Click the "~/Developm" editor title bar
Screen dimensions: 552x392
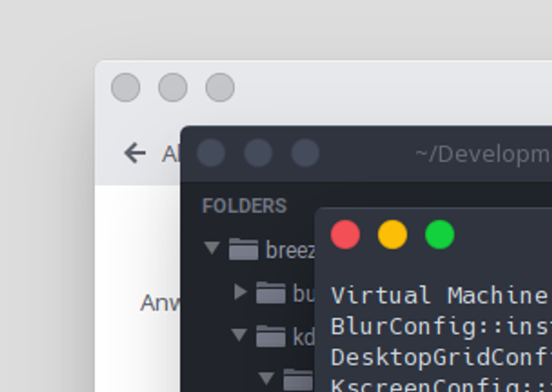click(483, 154)
